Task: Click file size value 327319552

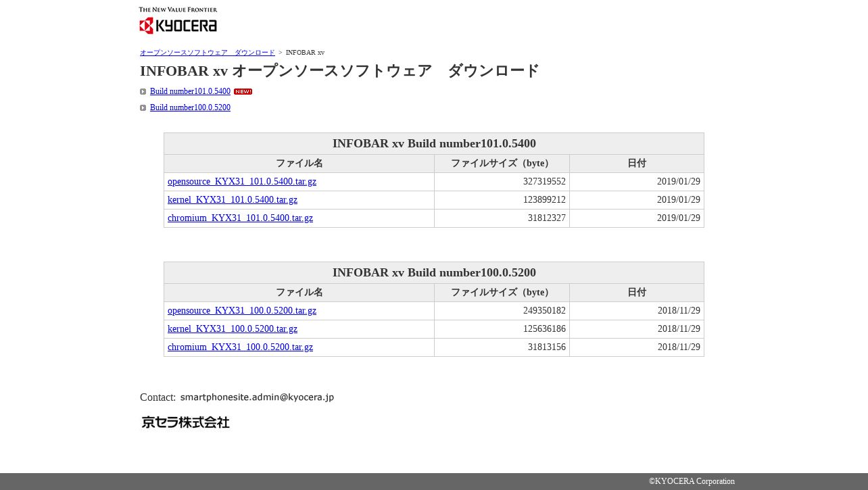Action: pyautogui.click(x=544, y=182)
